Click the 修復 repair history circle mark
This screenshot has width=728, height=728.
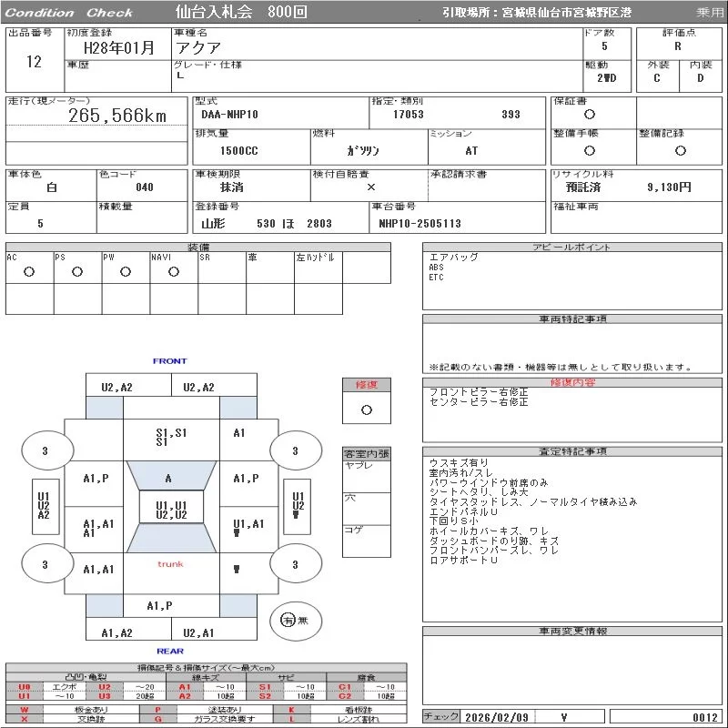[x=367, y=409]
